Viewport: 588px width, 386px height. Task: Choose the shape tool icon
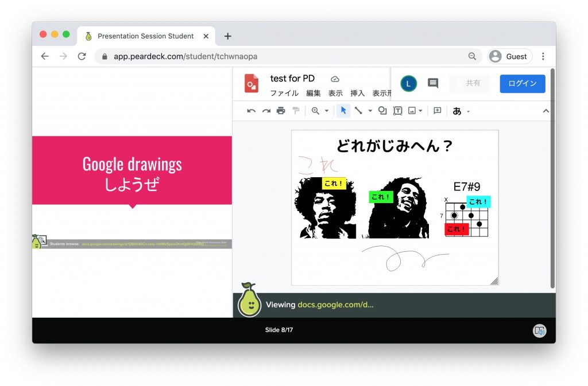coord(382,111)
